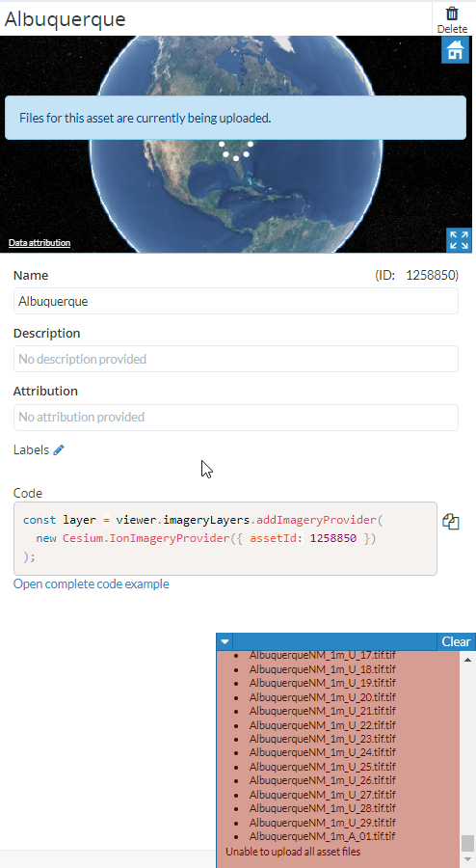Expand the globe viewer to fullscreen
The height and width of the screenshot is (868, 476).
459,240
